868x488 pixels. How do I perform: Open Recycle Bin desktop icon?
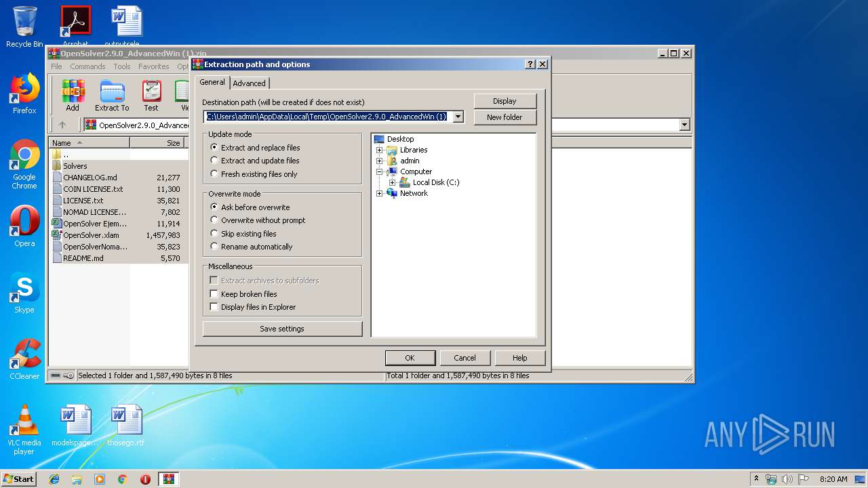pyautogui.click(x=24, y=27)
